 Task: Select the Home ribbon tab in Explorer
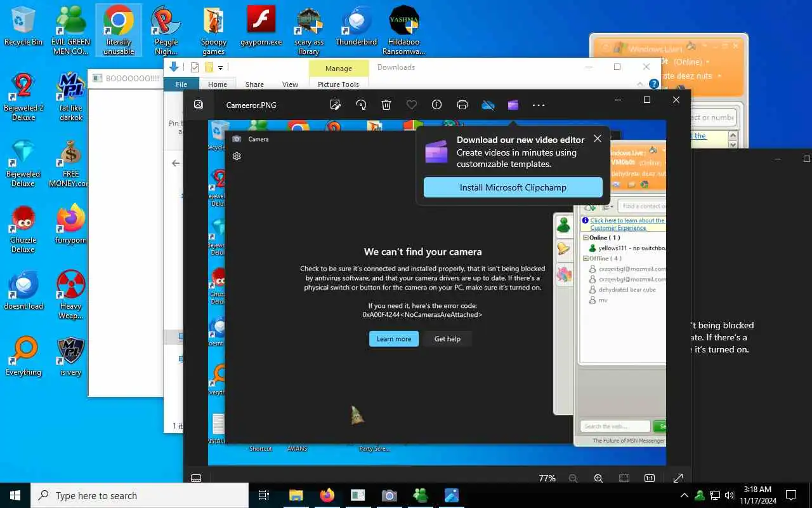217,84
